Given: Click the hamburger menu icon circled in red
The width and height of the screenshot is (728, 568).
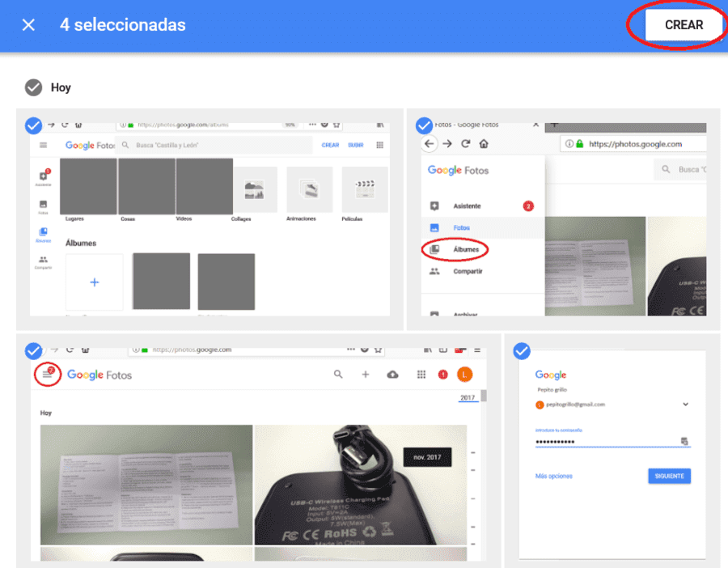Looking at the screenshot, I should [48, 374].
